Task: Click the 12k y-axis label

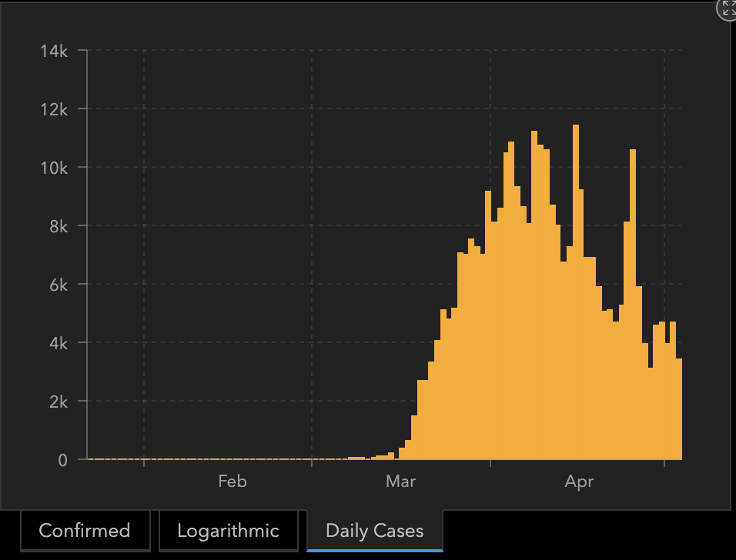Action: click(54, 110)
